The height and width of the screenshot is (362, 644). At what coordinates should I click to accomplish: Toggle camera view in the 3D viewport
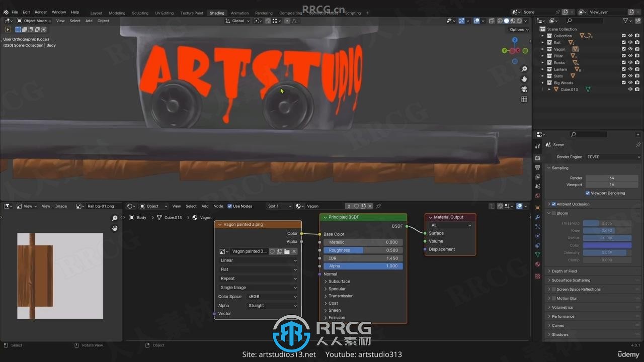click(x=524, y=89)
